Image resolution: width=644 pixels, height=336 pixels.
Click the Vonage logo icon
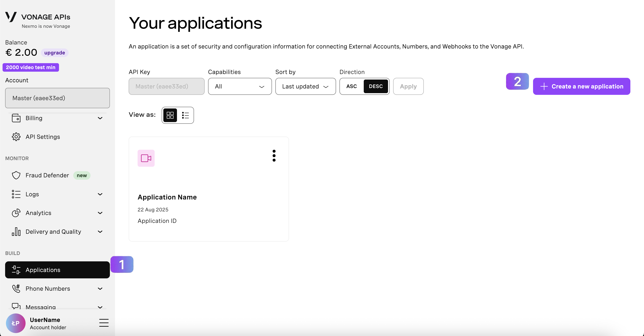[11, 17]
